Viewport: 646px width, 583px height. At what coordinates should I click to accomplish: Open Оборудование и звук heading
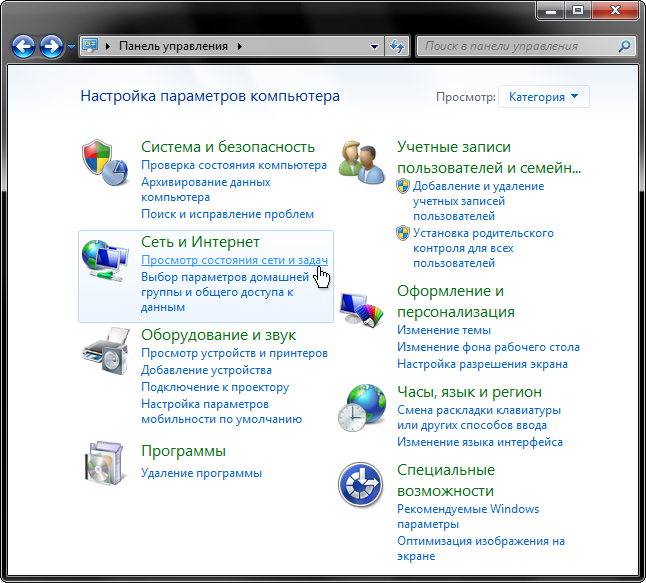point(218,335)
